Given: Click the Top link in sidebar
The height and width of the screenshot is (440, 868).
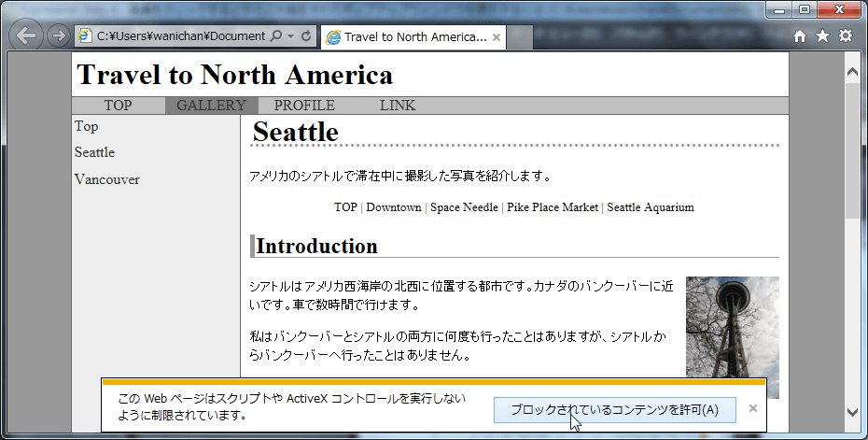Looking at the screenshot, I should click(x=87, y=126).
